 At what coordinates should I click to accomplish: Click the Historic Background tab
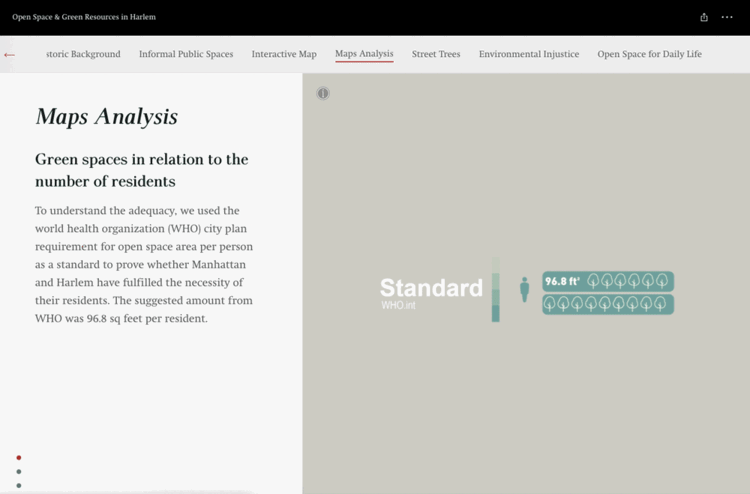[x=83, y=54]
